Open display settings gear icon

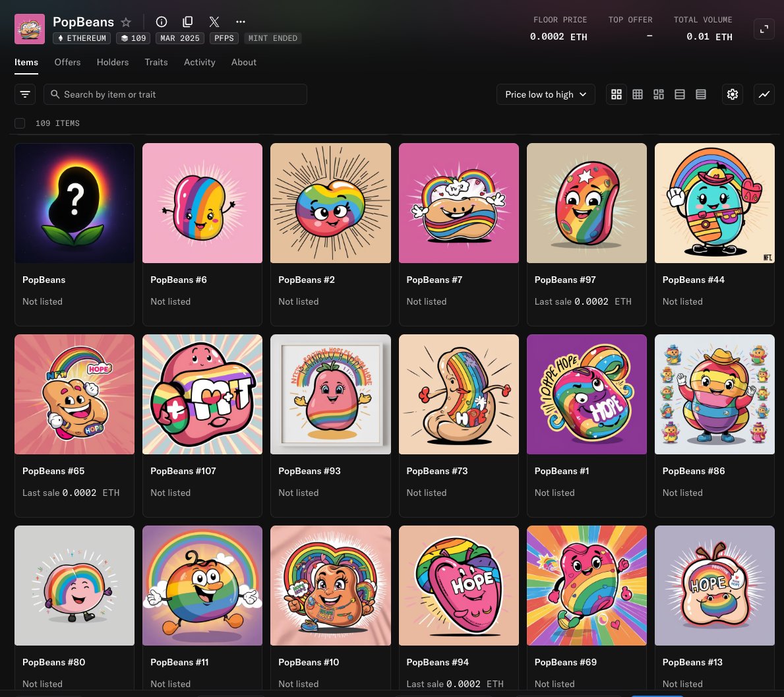[x=733, y=94]
